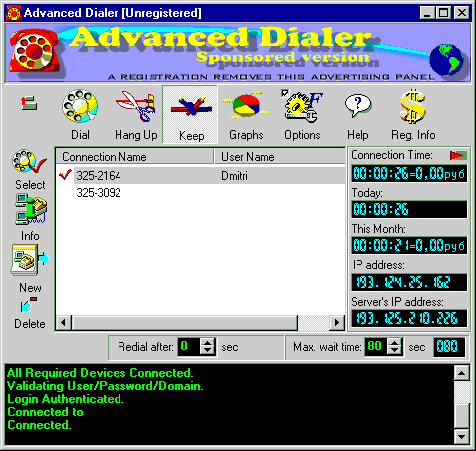Image resolution: width=476 pixels, height=451 pixels.
Task: Select the 325-3092 connection row
Action: [200, 193]
